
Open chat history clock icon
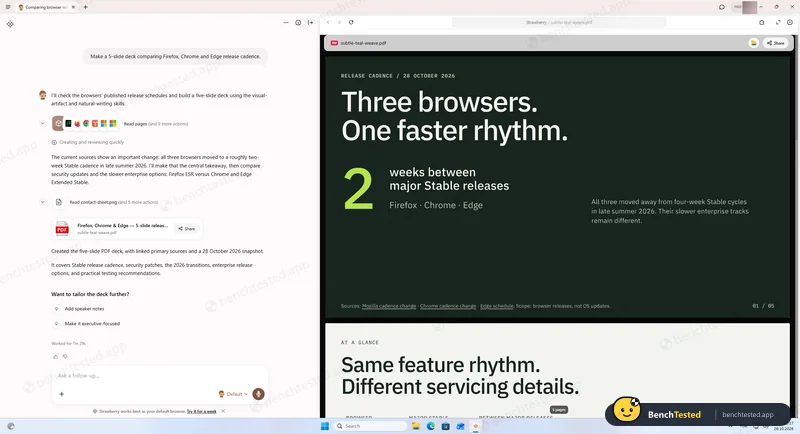[x=298, y=22]
